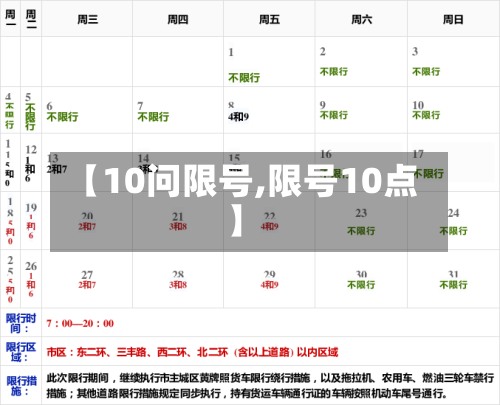The height and width of the screenshot is (405, 500).
Task: Select the 不限行 label under date 24
Action: (453, 231)
